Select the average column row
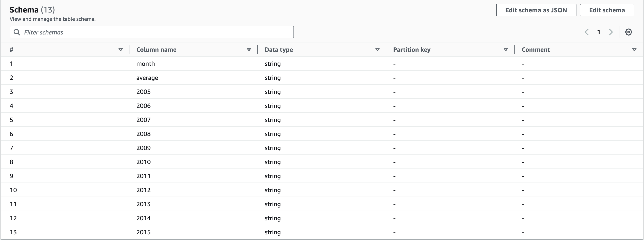The width and height of the screenshot is (644, 240). pos(147,77)
